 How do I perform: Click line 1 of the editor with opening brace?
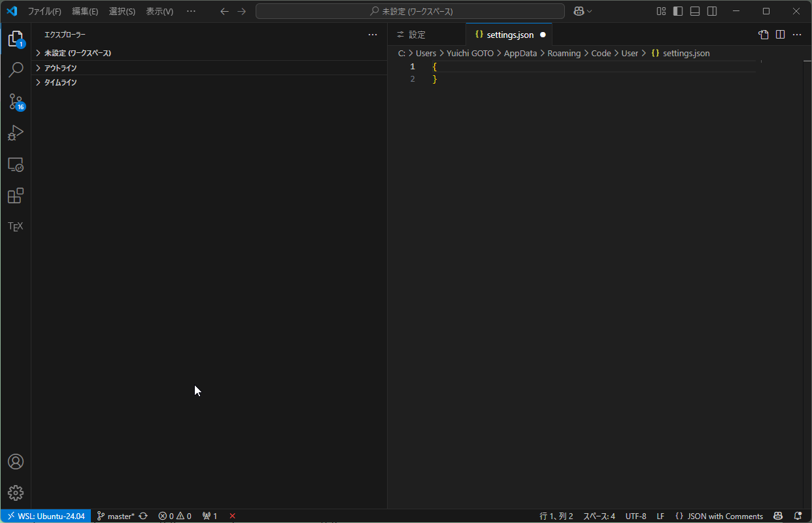click(x=593, y=67)
